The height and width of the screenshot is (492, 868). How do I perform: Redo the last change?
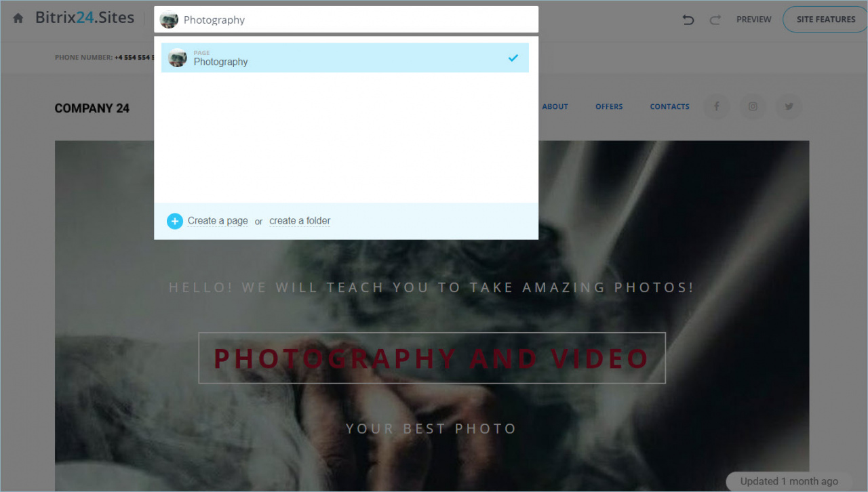pyautogui.click(x=715, y=20)
